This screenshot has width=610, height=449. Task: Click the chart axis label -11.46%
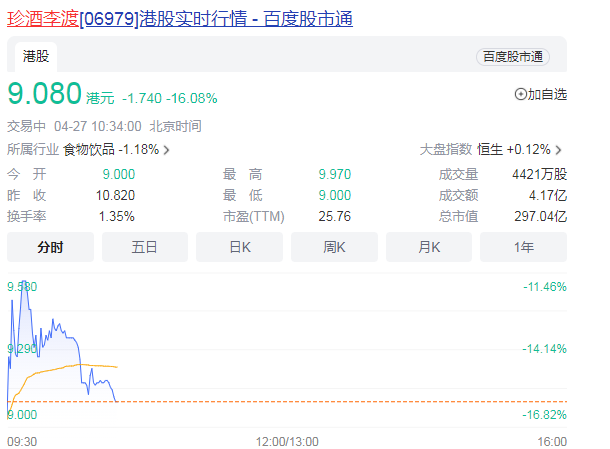(545, 287)
